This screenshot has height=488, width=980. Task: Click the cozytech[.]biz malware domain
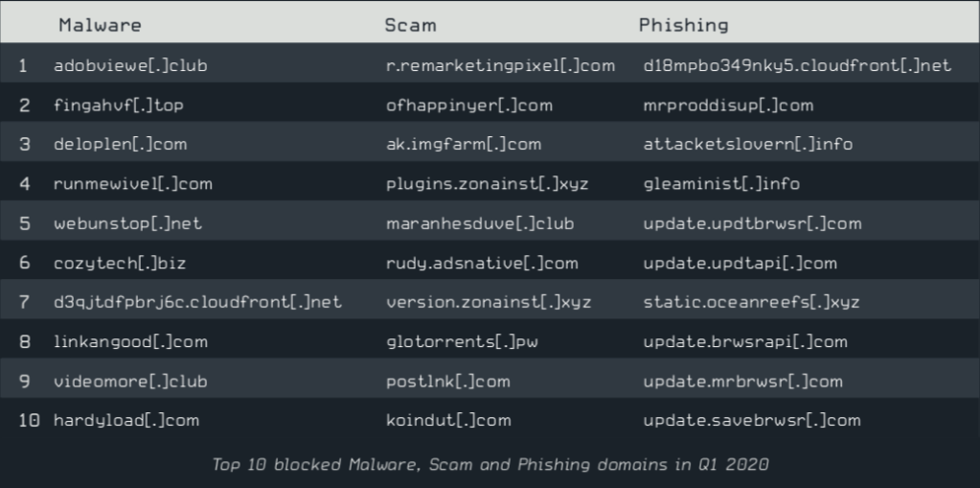pyautogui.click(x=120, y=263)
